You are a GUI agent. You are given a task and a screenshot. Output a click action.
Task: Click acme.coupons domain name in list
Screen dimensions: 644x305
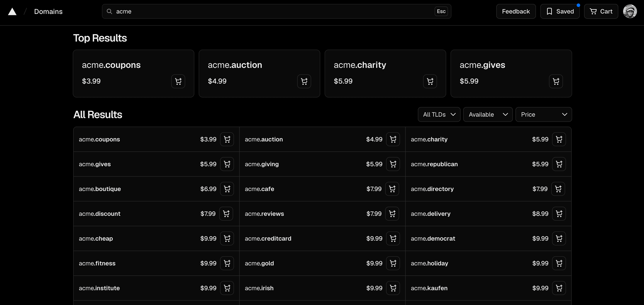[x=99, y=139]
